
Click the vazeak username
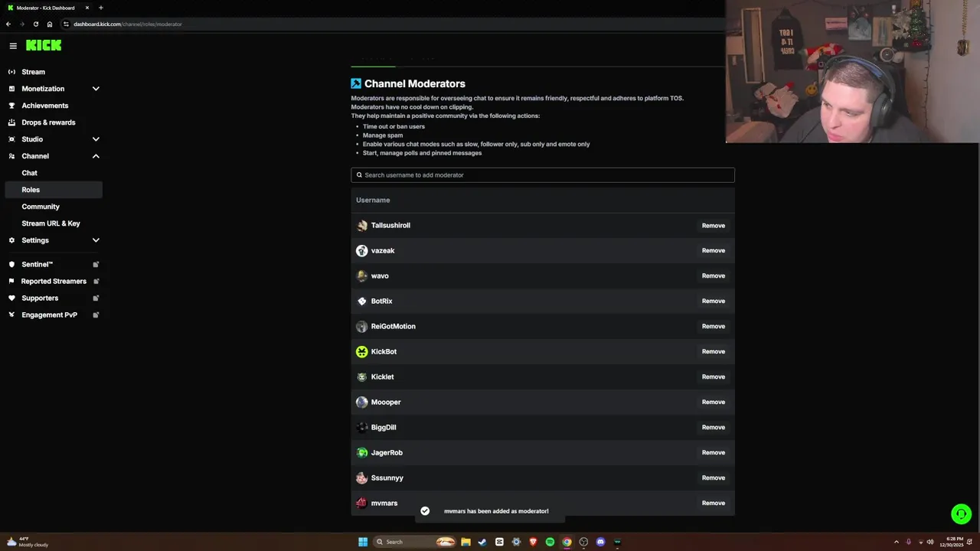(383, 251)
